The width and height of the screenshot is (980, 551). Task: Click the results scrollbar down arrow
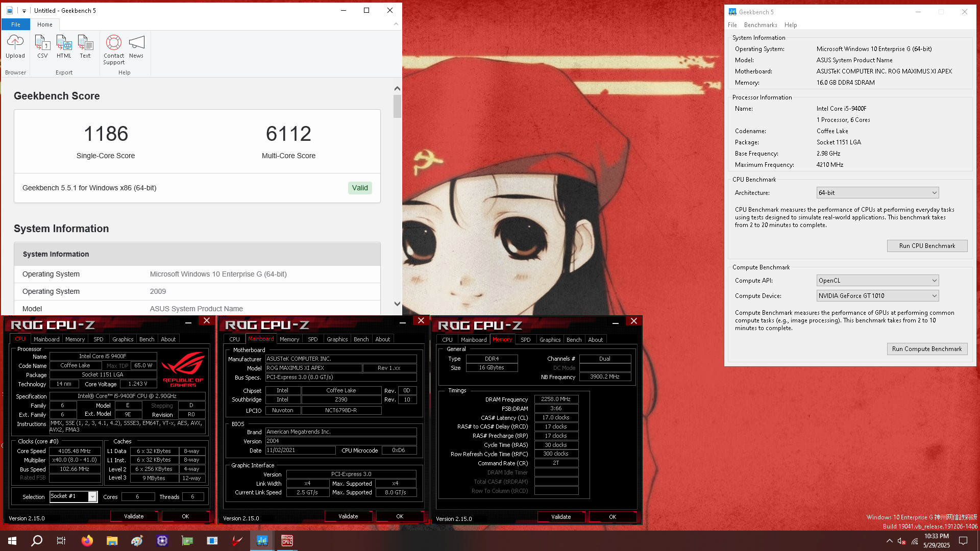pyautogui.click(x=397, y=304)
